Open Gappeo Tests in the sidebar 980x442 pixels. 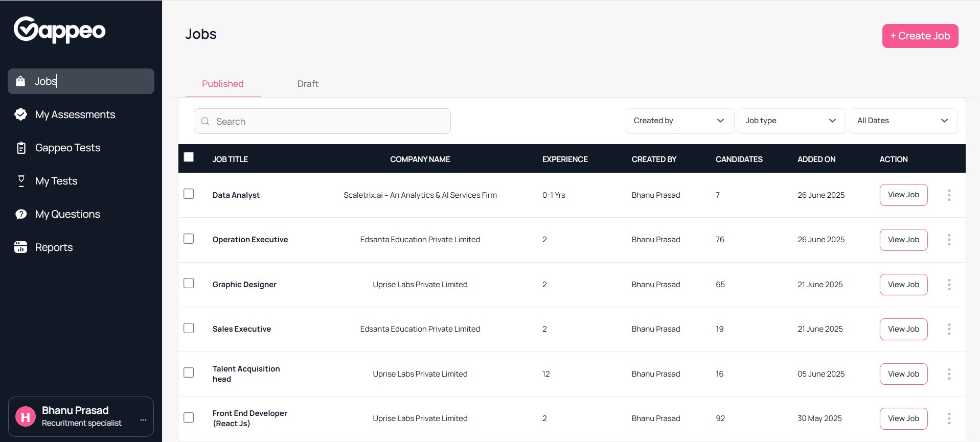[81, 148]
